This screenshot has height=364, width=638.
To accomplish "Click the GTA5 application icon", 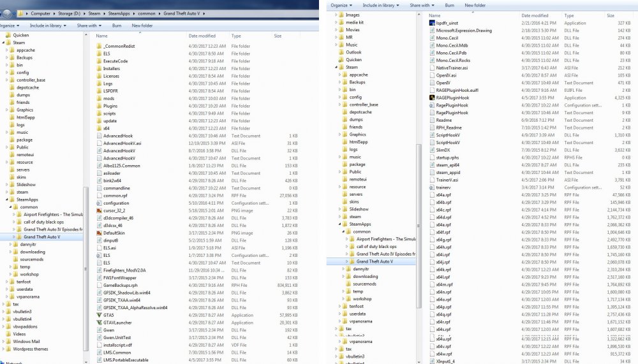I will coord(99,315).
